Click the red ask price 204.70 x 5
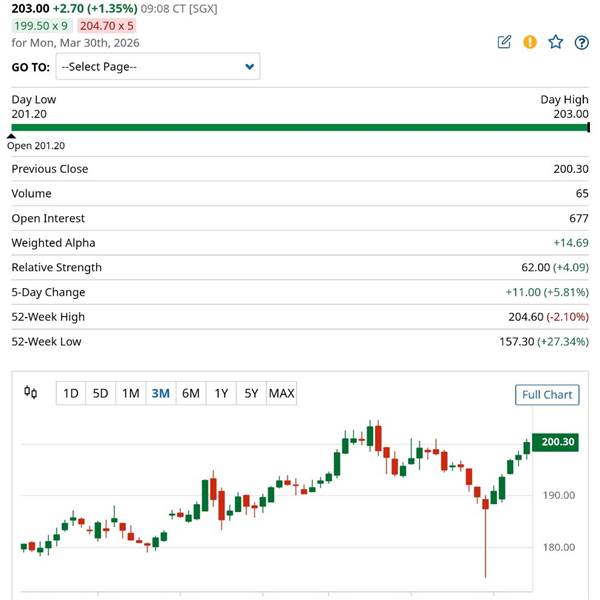600x600 pixels. click(x=107, y=26)
